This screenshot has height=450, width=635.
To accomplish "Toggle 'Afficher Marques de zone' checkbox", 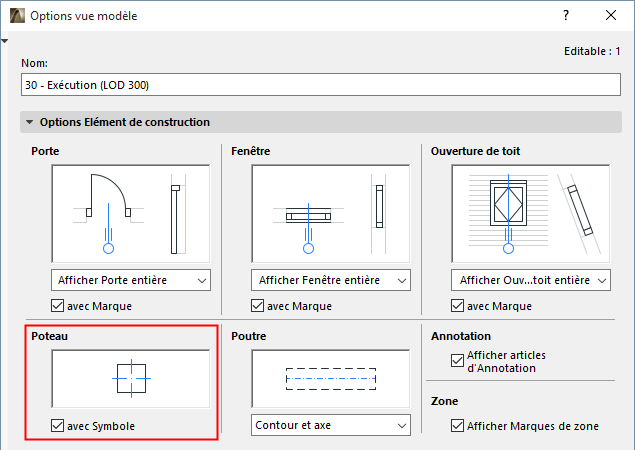I will coord(458,426).
